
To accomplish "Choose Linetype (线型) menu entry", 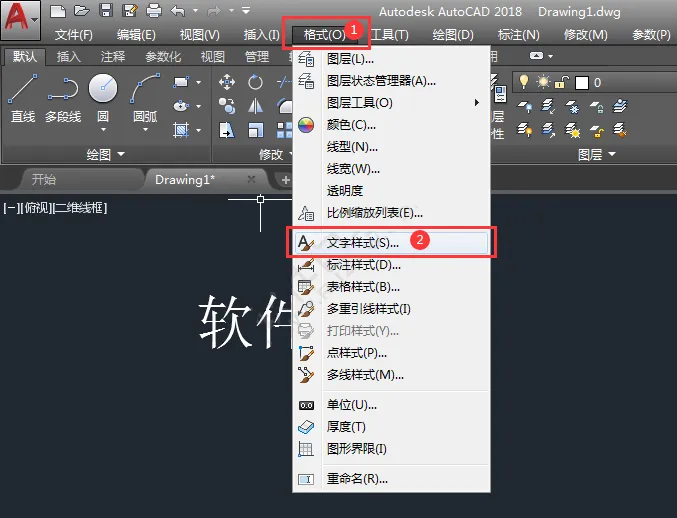I will coord(391,147).
